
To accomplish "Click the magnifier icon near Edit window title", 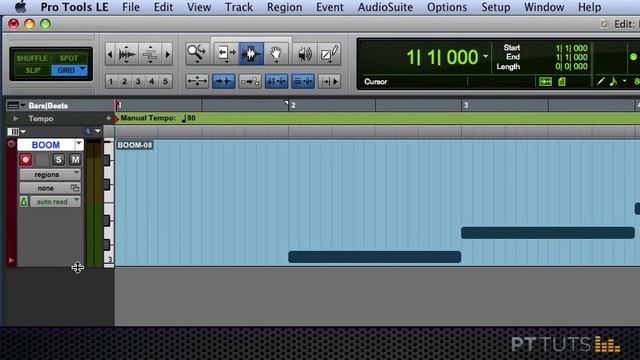I will [604, 24].
